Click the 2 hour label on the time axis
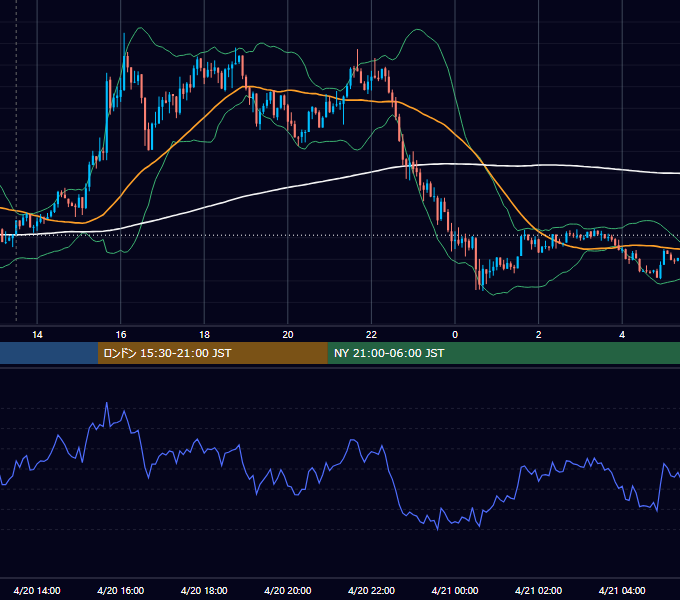 tap(539, 335)
